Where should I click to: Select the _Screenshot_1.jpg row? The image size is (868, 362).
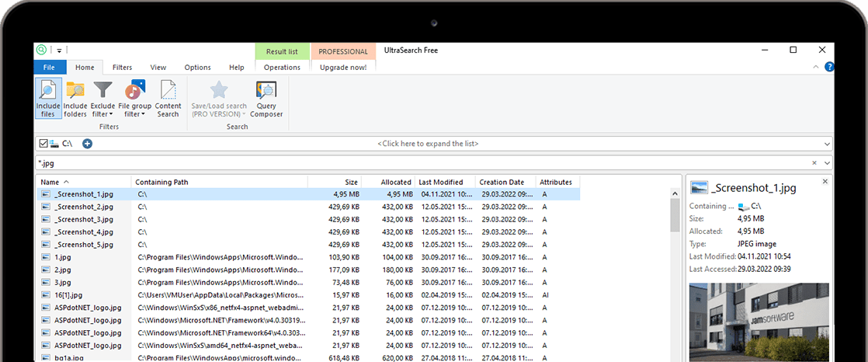(309, 194)
